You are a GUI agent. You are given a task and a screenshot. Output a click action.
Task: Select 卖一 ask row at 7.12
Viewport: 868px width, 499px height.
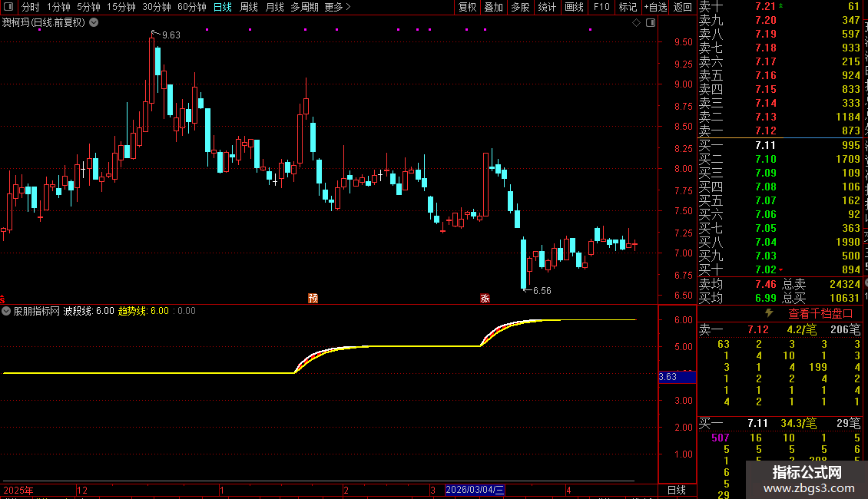click(x=780, y=131)
